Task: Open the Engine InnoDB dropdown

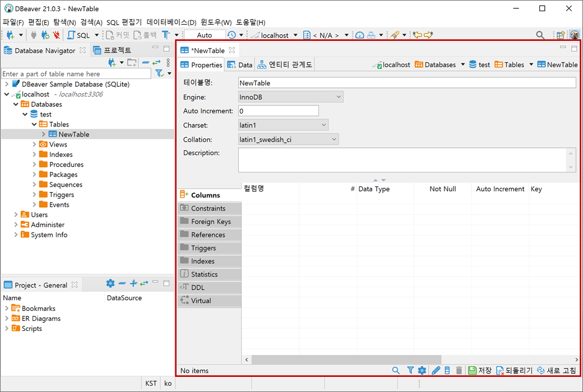Action: pyautogui.click(x=290, y=97)
